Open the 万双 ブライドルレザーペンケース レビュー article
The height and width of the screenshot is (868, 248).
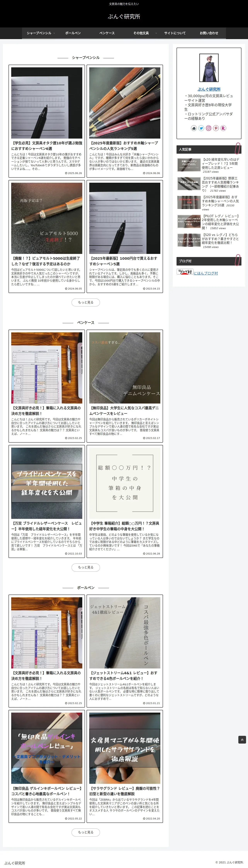tap(47, 502)
